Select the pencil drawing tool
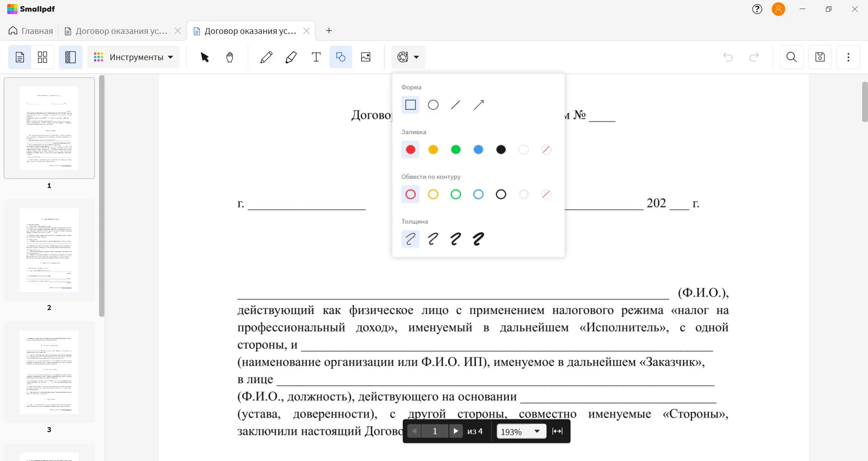The image size is (868, 461). (266, 57)
